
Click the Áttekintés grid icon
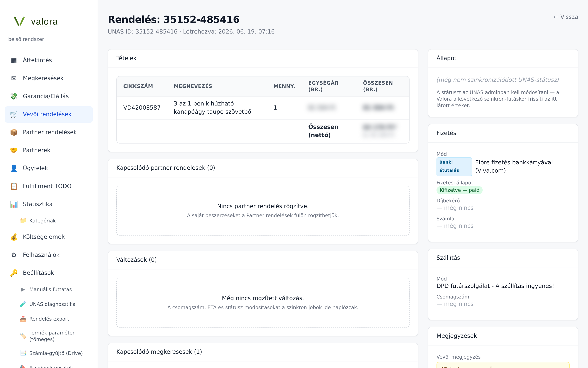(14, 60)
